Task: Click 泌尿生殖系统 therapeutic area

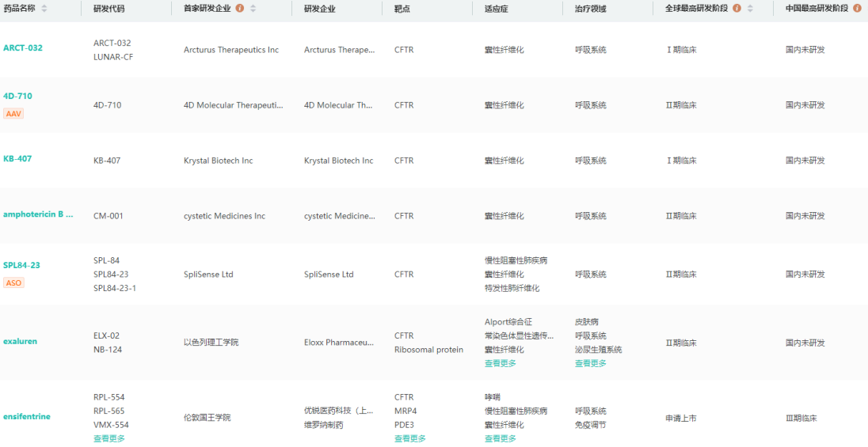Action: click(x=599, y=350)
